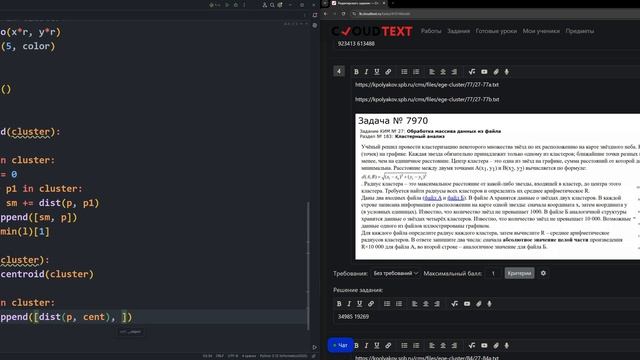The height and width of the screenshot is (360, 640).
Task: Toggle bold in task 4 editor toolbar
Action: point(356,72)
